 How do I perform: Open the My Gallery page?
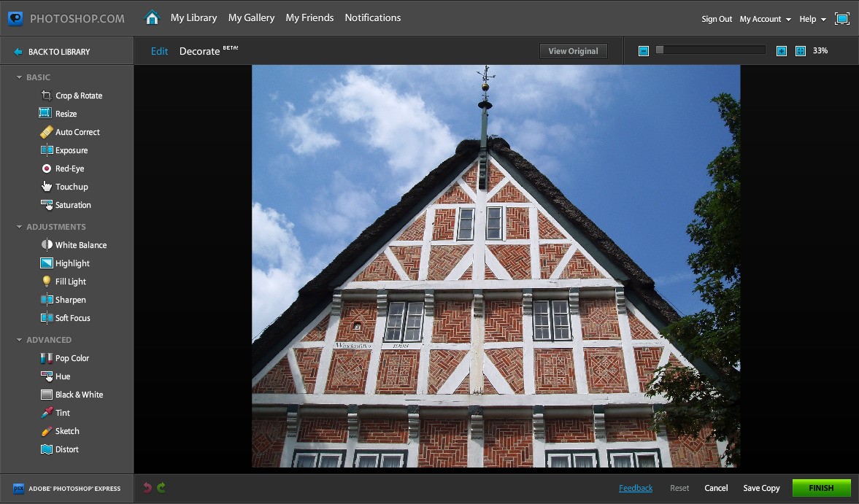[x=251, y=18]
